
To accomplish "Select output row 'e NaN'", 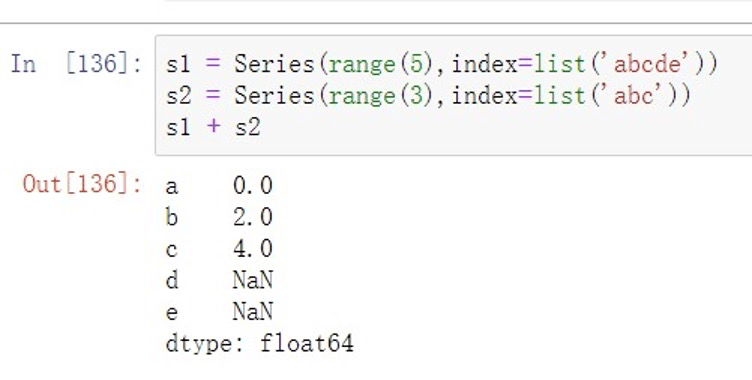I will [x=219, y=312].
